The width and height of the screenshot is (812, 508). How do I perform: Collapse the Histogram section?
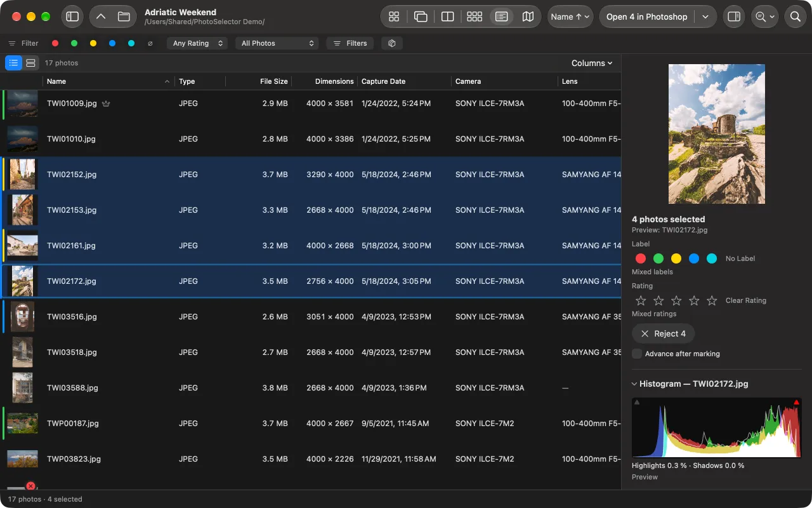[634, 384]
